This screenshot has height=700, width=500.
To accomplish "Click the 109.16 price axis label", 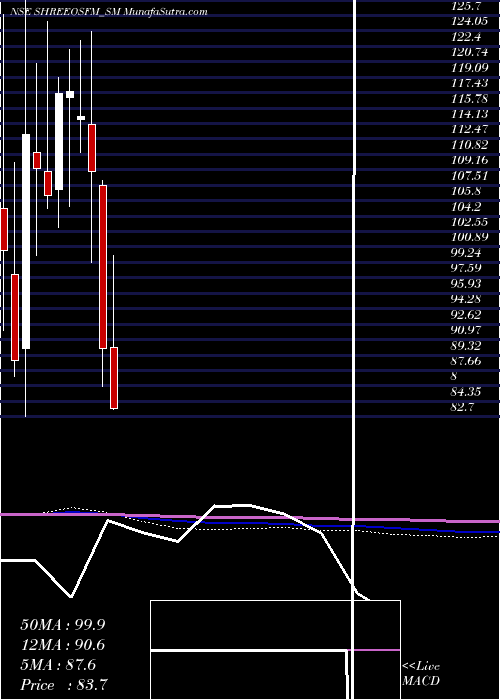I will pyautogui.click(x=470, y=160).
